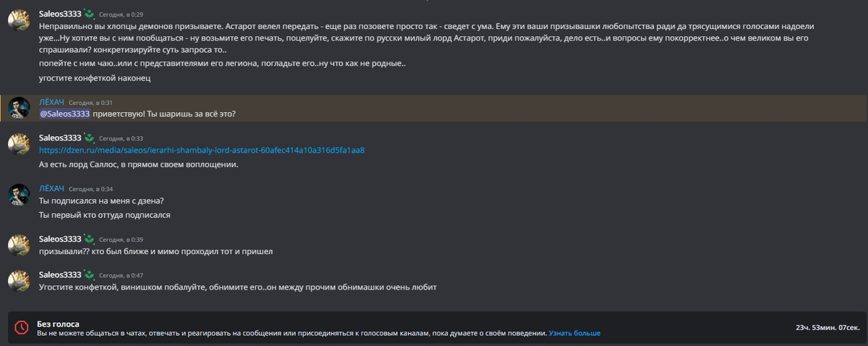This screenshot has height=346, width=868.
Task: Open the Saleos3333 avatar on the 0:29 message
Action: 19,21
